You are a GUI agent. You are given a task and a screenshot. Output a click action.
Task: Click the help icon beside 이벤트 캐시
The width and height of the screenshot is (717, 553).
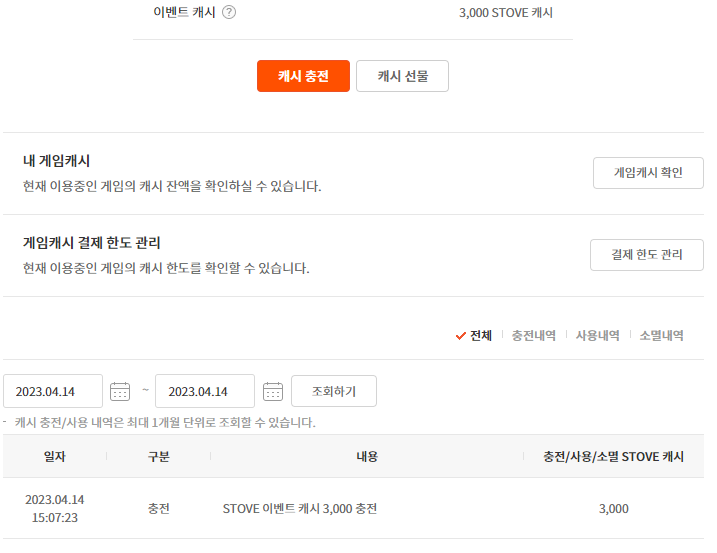[229, 13]
